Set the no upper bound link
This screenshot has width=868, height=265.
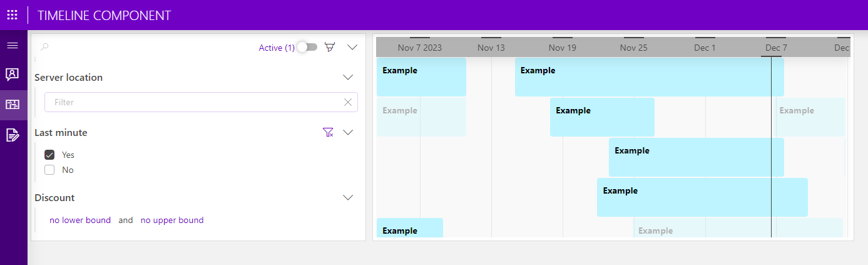coord(172,220)
